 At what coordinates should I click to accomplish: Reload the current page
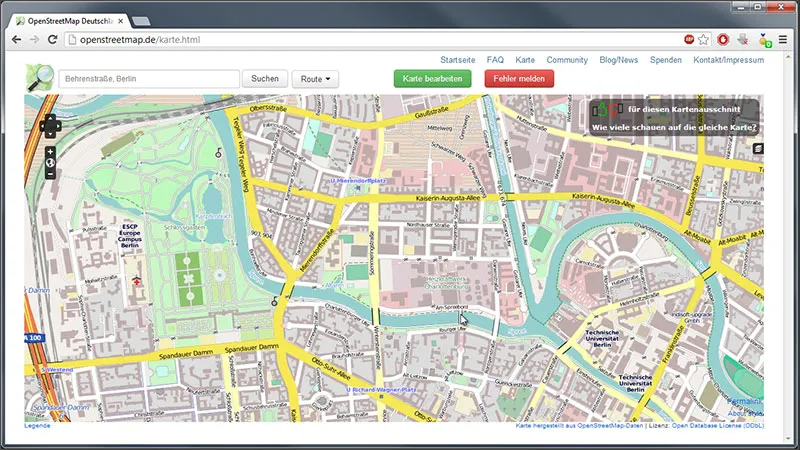click(x=52, y=39)
